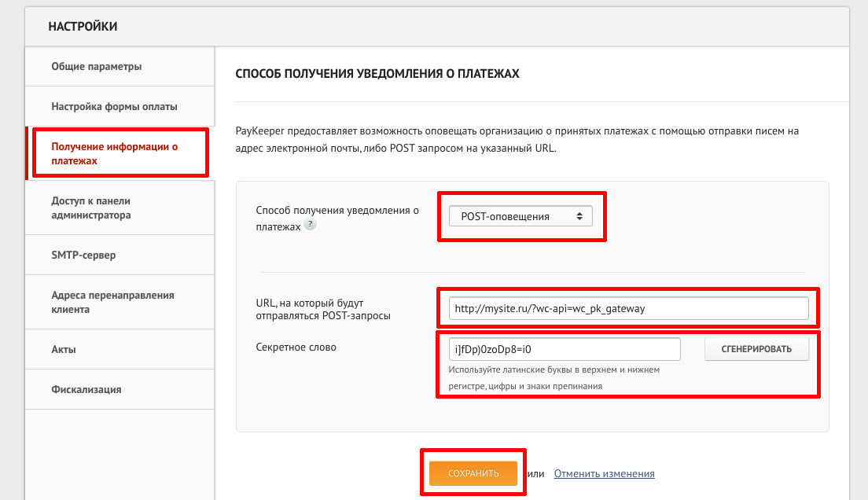868x500 pixels.
Task: Click the НАСТРОЙКИ panel header
Action: (x=83, y=27)
